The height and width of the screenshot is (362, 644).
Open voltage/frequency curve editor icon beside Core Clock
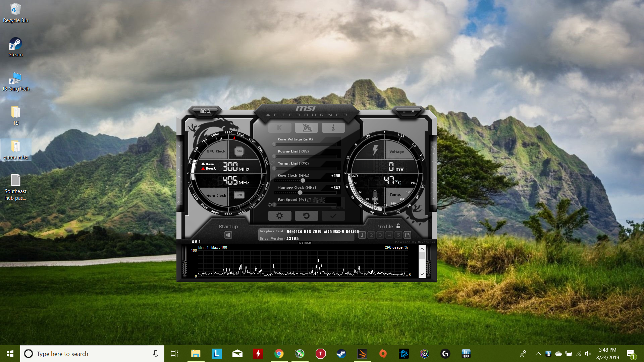tap(273, 176)
